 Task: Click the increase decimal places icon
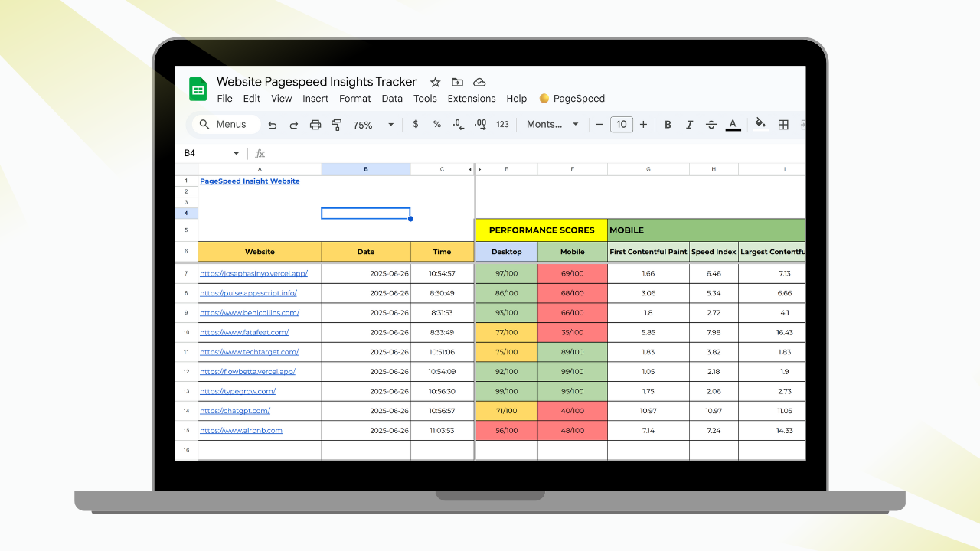(481, 125)
